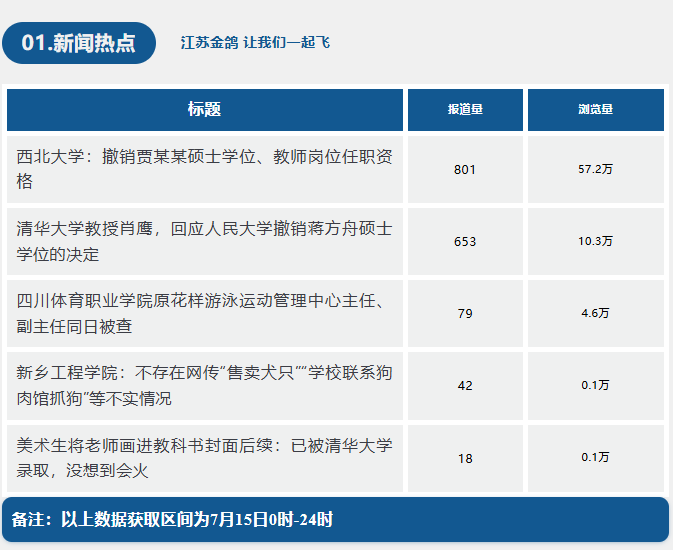Click the 4.6万 view count cell

point(596,313)
